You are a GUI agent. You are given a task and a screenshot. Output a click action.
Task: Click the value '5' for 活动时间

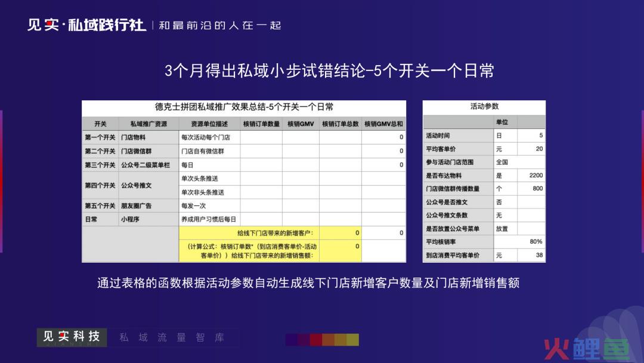coord(531,136)
